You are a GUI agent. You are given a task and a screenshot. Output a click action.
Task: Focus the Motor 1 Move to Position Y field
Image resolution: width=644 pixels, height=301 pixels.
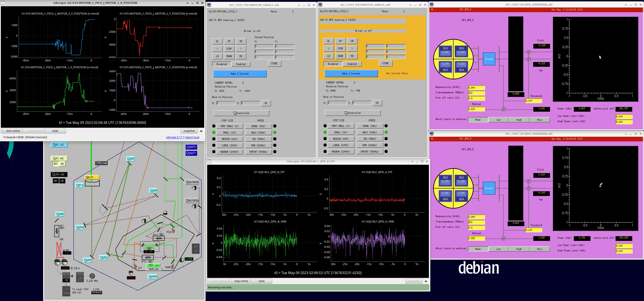point(362,103)
